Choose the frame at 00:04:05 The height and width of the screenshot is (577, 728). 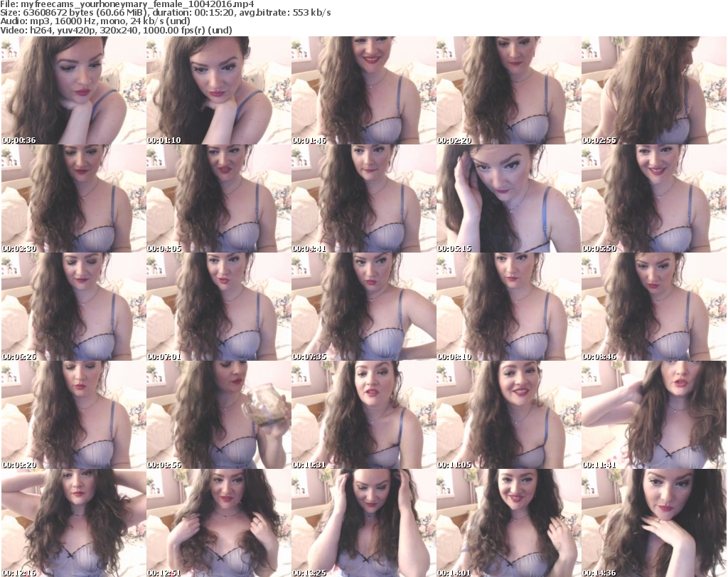click(x=219, y=198)
